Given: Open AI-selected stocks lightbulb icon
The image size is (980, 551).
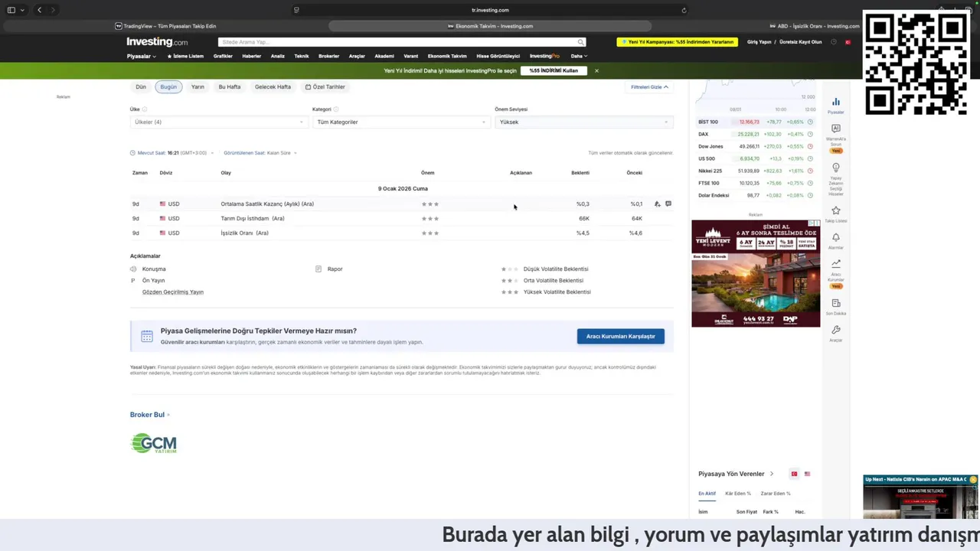Looking at the screenshot, I should (835, 168).
